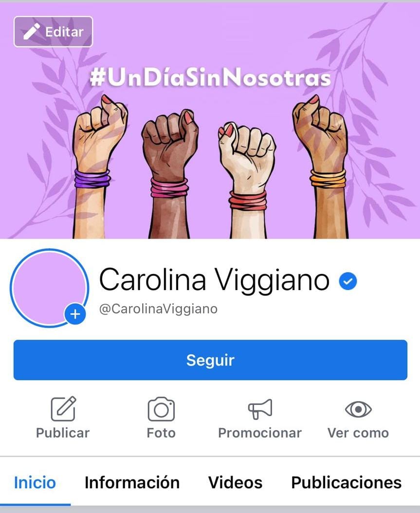The height and width of the screenshot is (513, 420).
Task: Click the Editar cover photo button
Action: tap(54, 32)
